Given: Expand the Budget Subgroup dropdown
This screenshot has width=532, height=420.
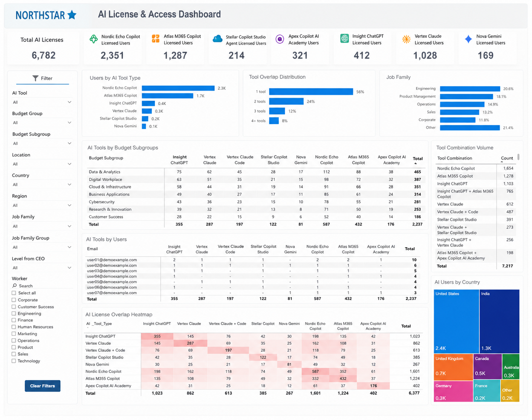Looking at the screenshot, I should coord(42,143).
